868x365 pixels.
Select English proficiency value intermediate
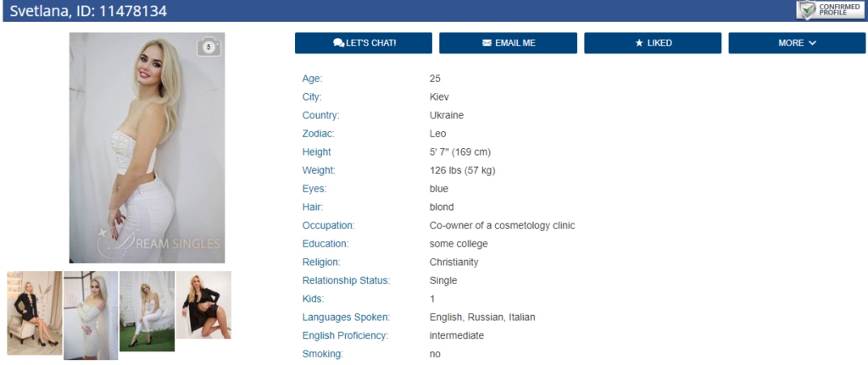(x=456, y=335)
